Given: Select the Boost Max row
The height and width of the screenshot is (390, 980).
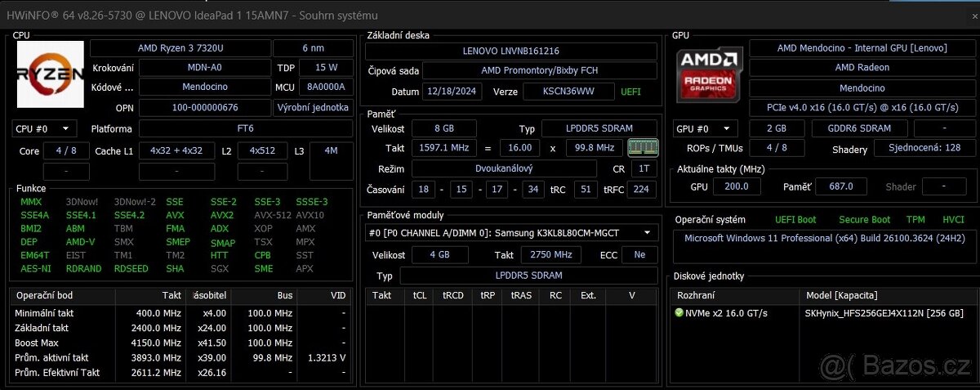Looking at the screenshot, I should pyautogui.click(x=182, y=343).
